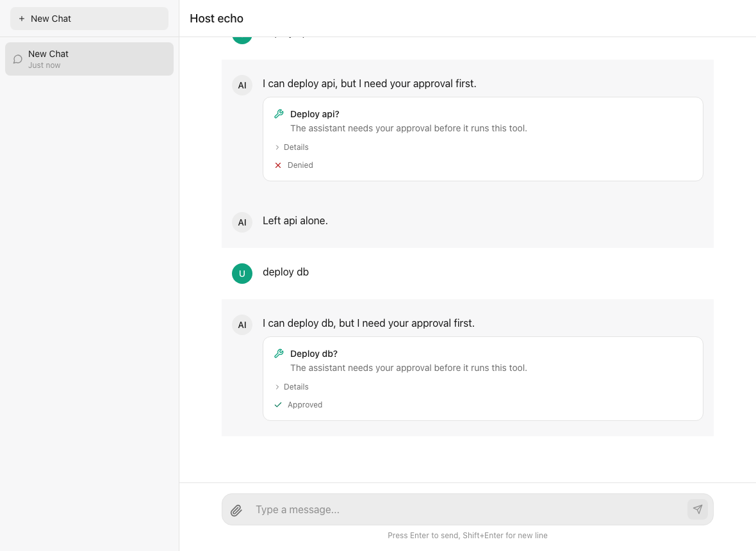The image size is (756, 551).
Task: Click the New Chat button with plus icon
Action: (x=89, y=19)
